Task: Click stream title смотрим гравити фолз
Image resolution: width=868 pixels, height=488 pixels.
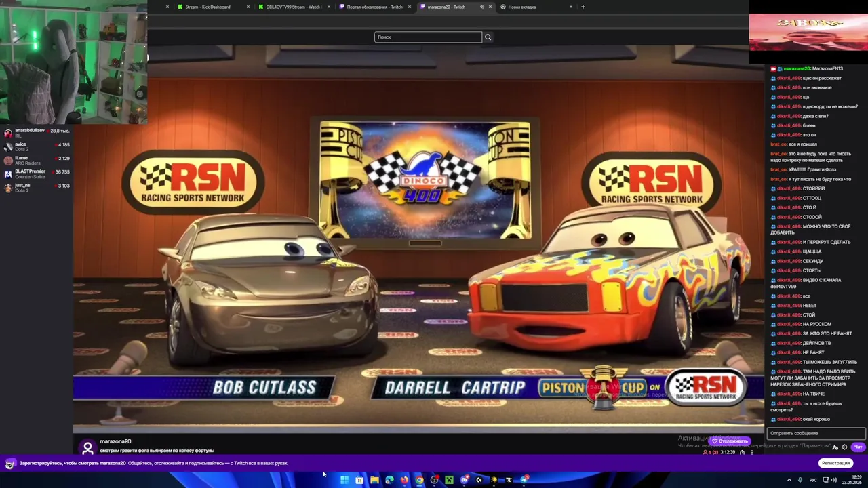Action: 157,451
